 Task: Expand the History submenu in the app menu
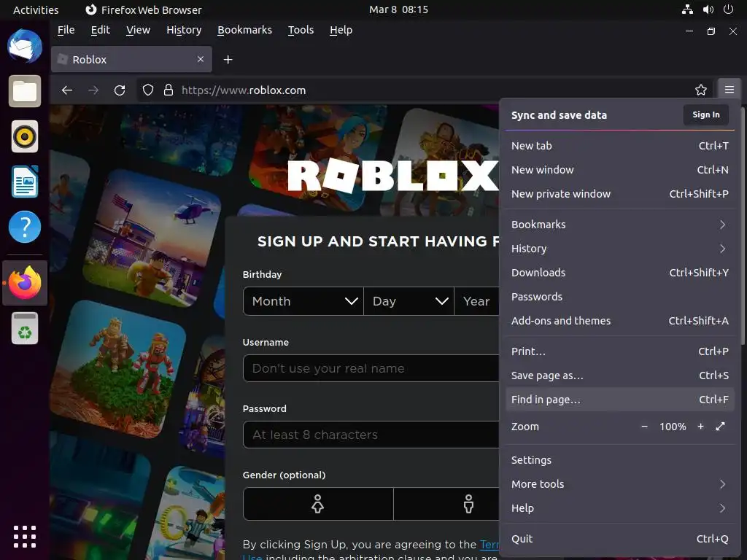[619, 249]
